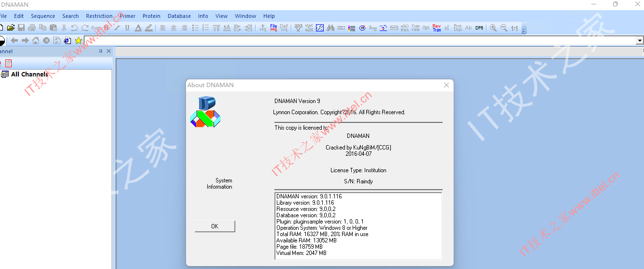Toggle pin on the Channel panel
Image resolution: width=644 pixels, height=269 pixels.
pyautogui.click(x=101, y=51)
